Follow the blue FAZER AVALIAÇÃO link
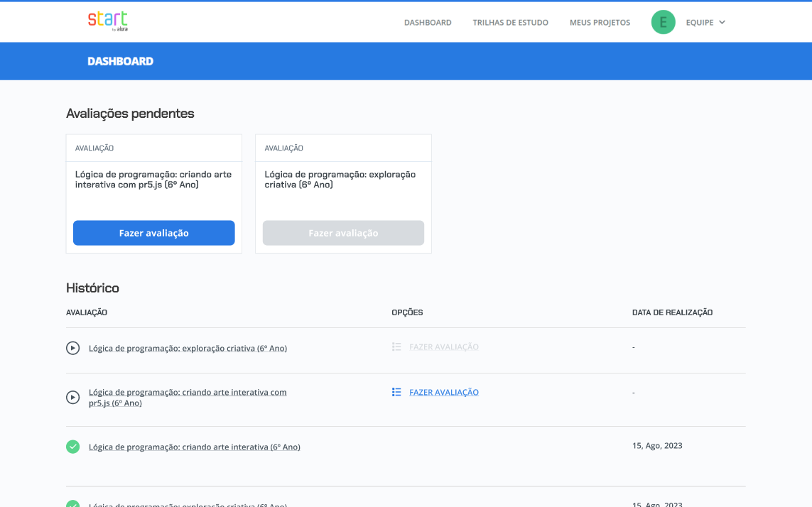This screenshot has height=507, width=812. pos(444,392)
